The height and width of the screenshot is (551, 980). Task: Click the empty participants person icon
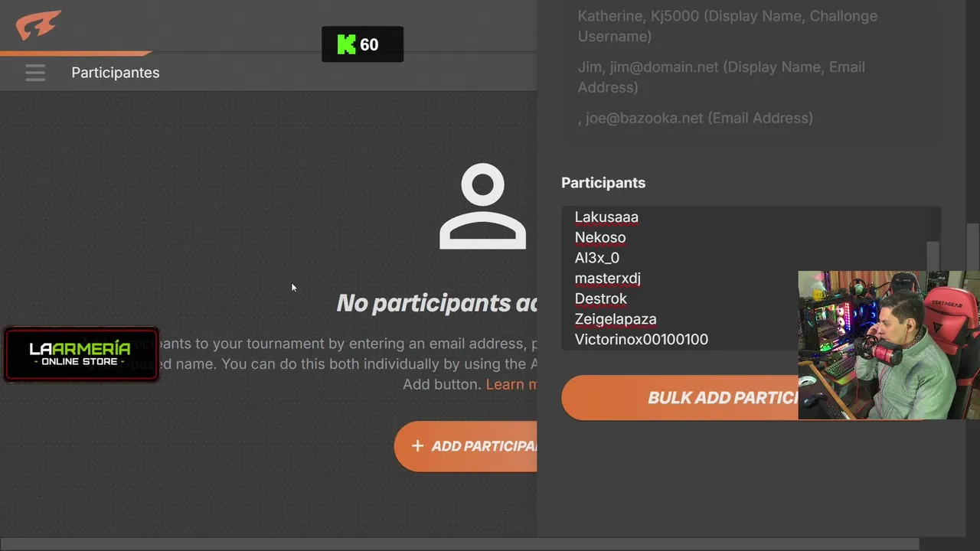[482, 206]
